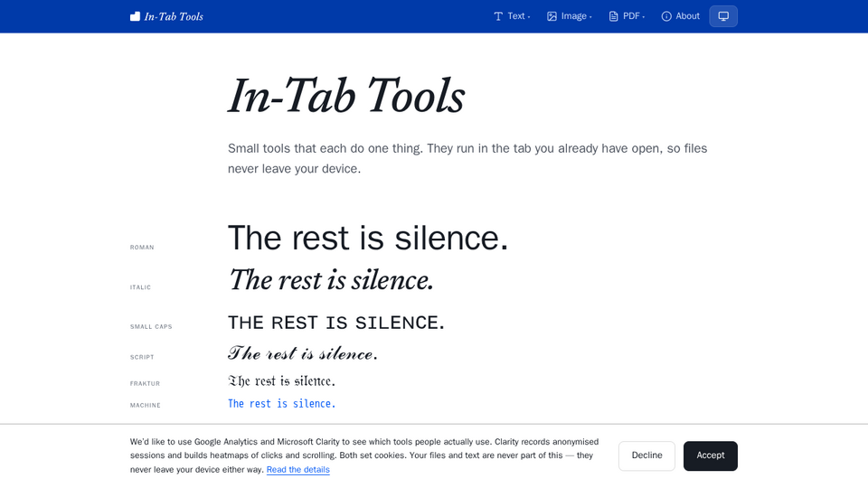This screenshot has height=488, width=868.
Task: Click the In-Tab Tools logo icon
Action: [x=135, y=16]
